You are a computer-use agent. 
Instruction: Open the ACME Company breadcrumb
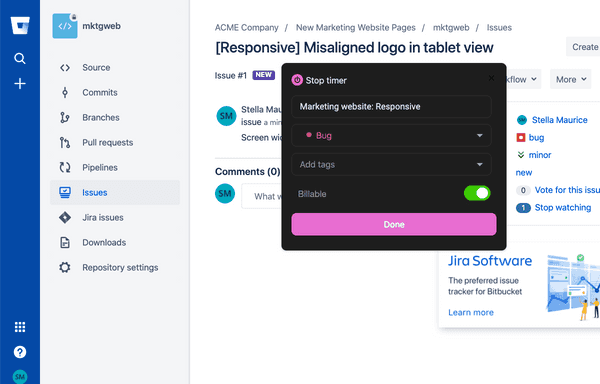click(x=246, y=28)
